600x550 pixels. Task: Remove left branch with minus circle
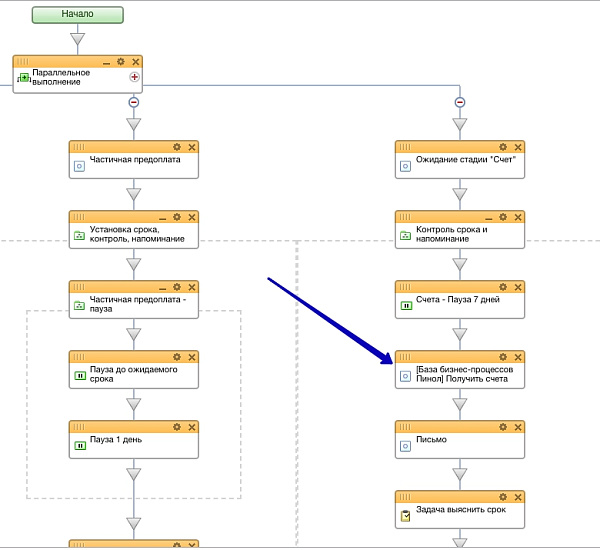tap(134, 102)
